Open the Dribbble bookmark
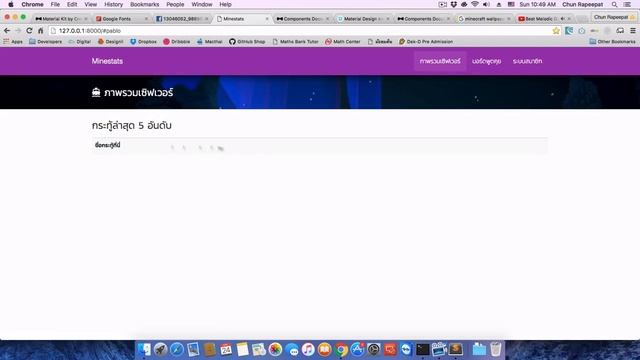 pyautogui.click(x=176, y=42)
